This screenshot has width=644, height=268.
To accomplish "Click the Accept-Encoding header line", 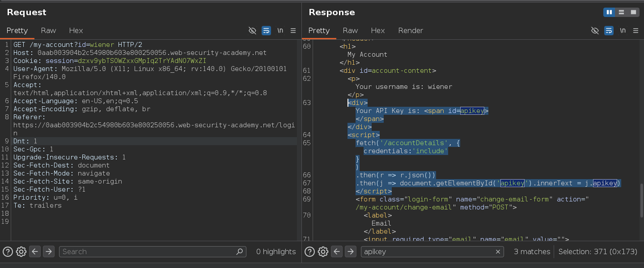I will click(x=82, y=109).
